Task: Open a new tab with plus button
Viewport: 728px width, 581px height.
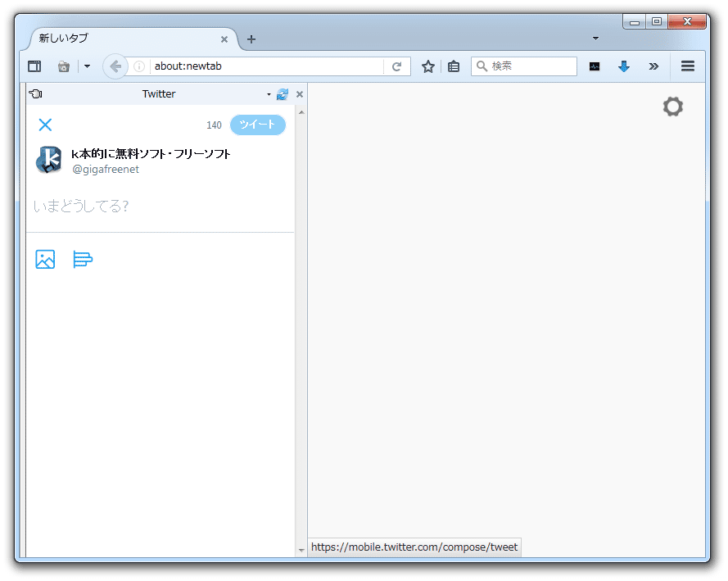Action: [x=251, y=39]
